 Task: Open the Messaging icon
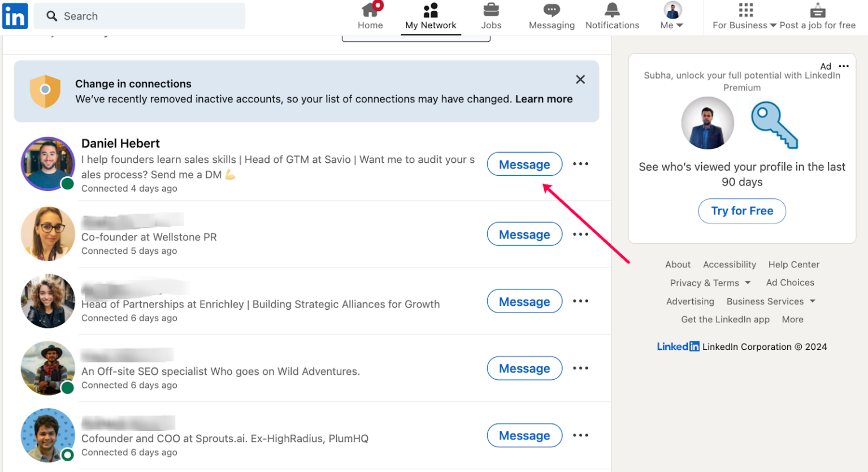[x=550, y=16]
